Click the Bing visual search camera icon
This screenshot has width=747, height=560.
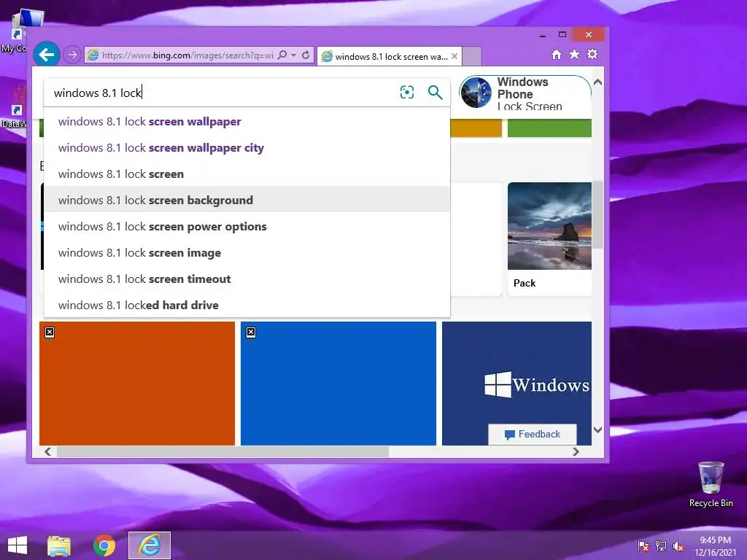(x=407, y=92)
